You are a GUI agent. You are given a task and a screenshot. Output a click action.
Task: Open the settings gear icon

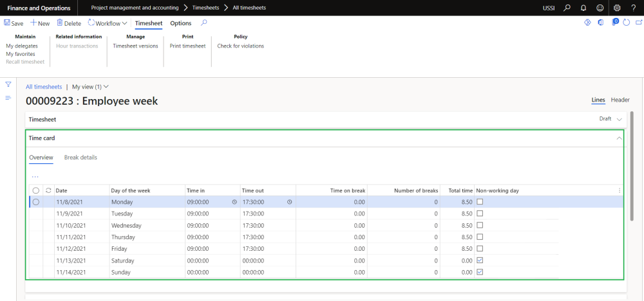[617, 8]
